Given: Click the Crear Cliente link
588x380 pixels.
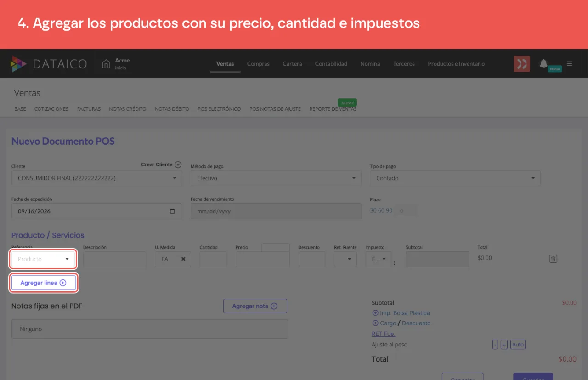Looking at the screenshot, I should [157, 164].
